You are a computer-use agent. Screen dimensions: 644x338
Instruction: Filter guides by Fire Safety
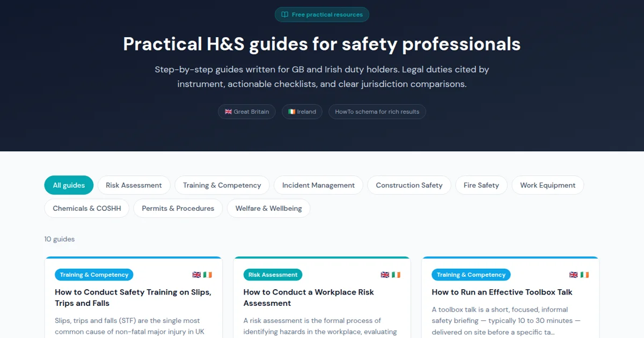pos(481,185)
